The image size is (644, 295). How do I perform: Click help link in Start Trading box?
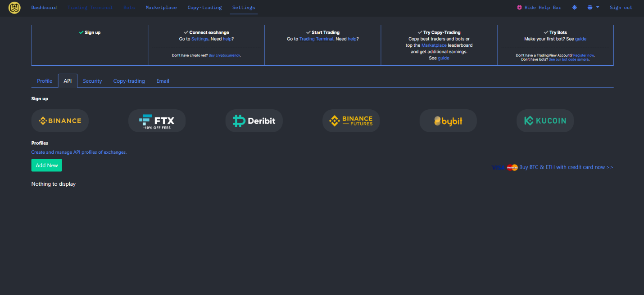click(x=352, y=39)
